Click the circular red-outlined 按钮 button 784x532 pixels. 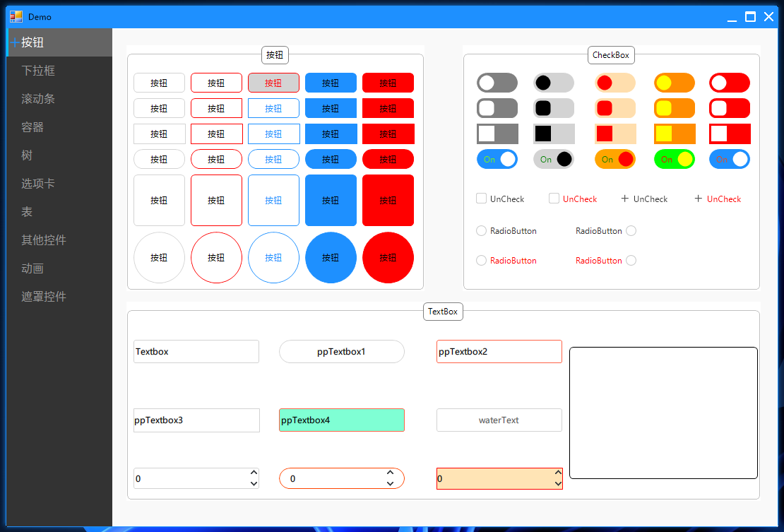217,257
